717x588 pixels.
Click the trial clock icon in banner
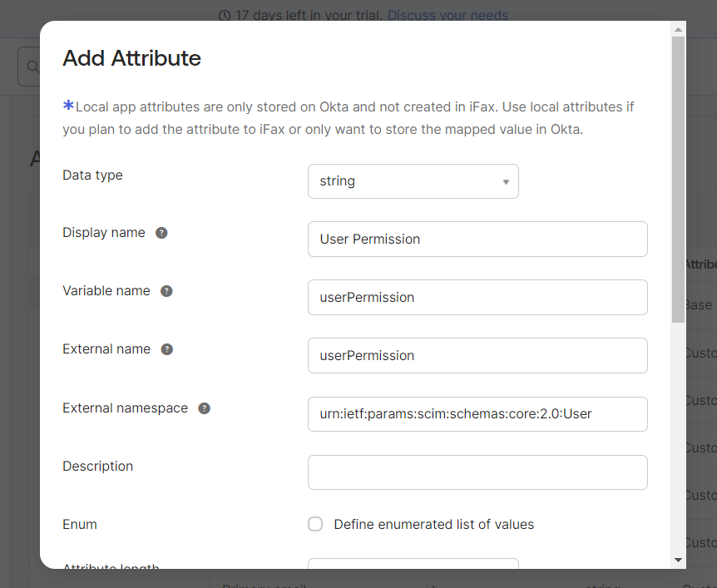(x=225, y=16)
